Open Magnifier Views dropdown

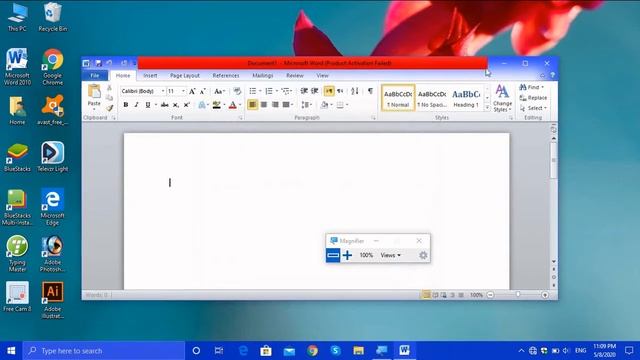391,256
